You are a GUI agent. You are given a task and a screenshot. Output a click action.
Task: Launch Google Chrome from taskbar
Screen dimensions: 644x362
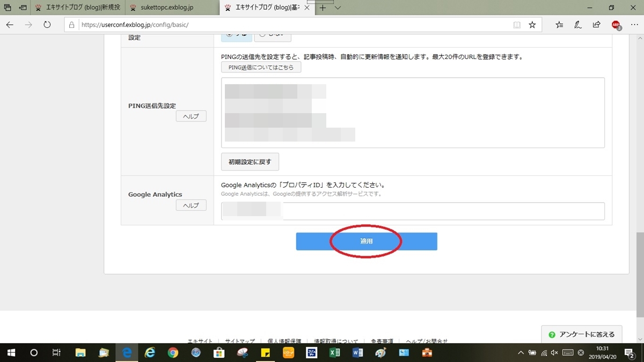173,352
